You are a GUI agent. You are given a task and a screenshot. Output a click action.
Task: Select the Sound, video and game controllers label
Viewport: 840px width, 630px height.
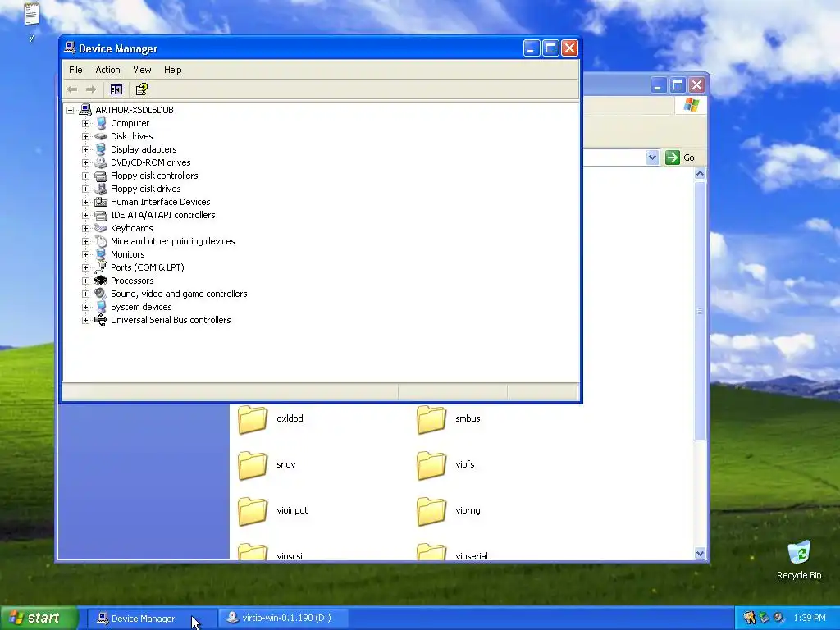click(179, 294)
